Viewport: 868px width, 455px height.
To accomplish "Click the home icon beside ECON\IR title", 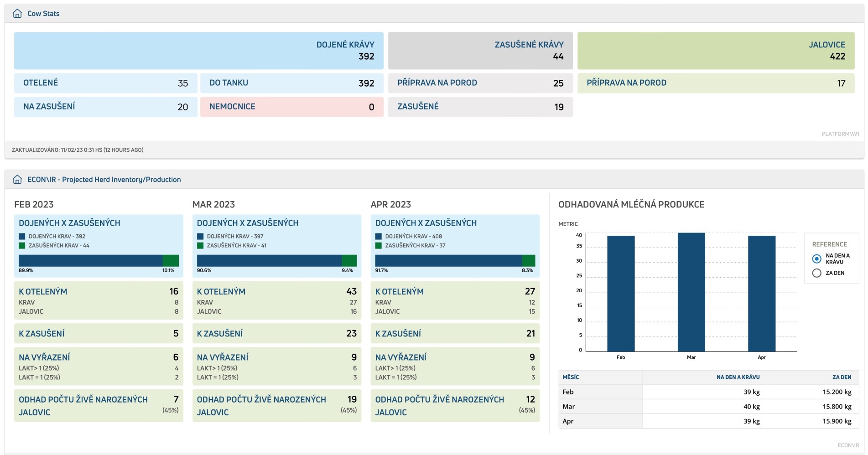I will tap(17, 180).
